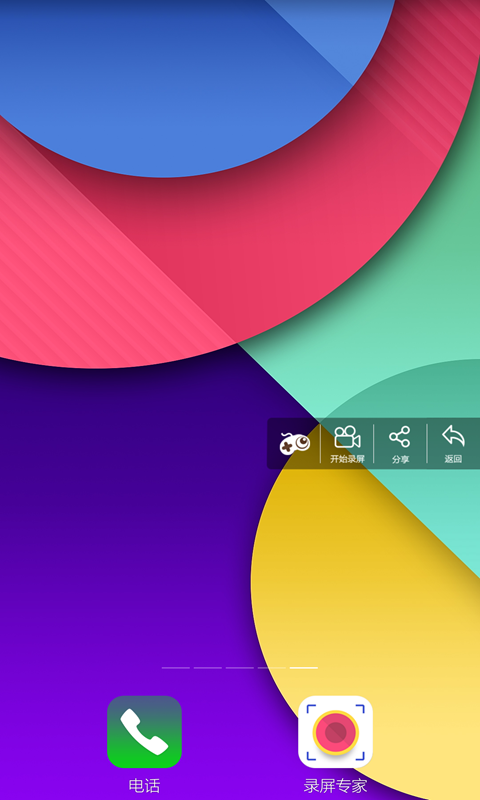480x800 pixels.
Task: Tap the 返回 back arrow icon
Action: [x=453, y=437]
